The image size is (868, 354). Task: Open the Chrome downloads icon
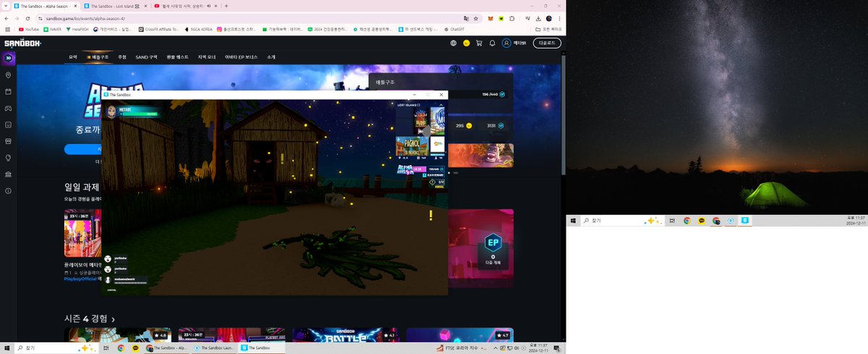coord(538,18)
